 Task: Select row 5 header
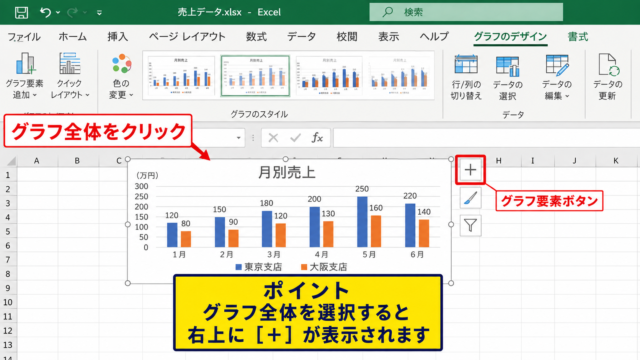click(8, 231)
